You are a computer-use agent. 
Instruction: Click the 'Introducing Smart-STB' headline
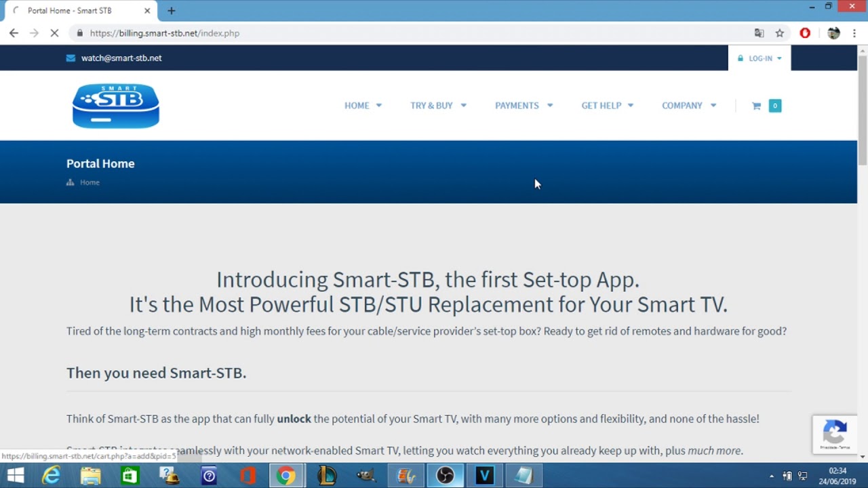428,279
